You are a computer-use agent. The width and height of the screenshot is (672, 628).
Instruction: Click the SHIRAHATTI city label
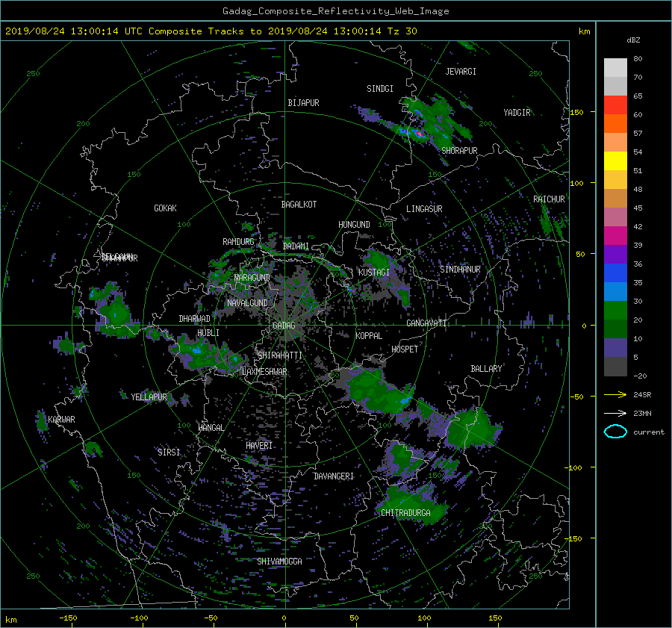coord(280,355)
